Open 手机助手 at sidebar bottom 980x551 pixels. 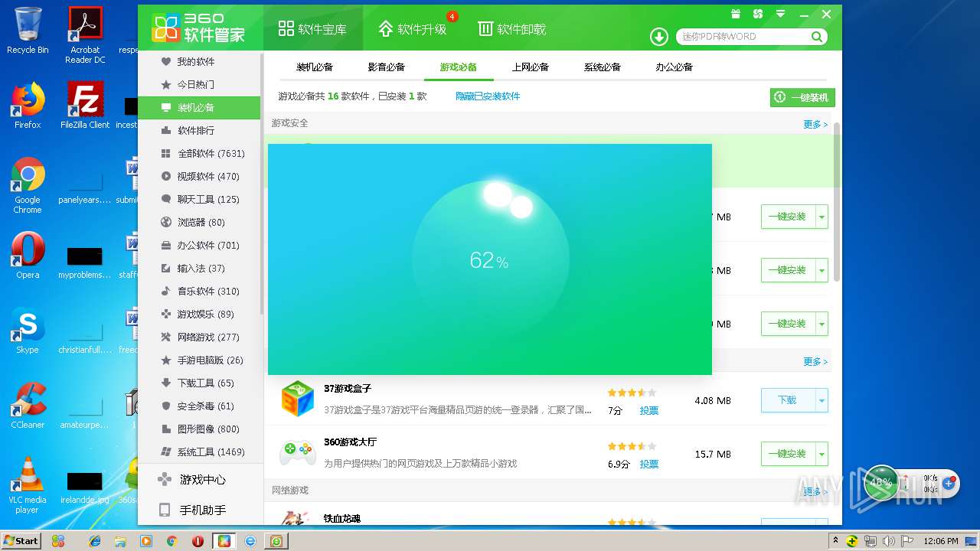pyautogui.click(x=199, y=510)
